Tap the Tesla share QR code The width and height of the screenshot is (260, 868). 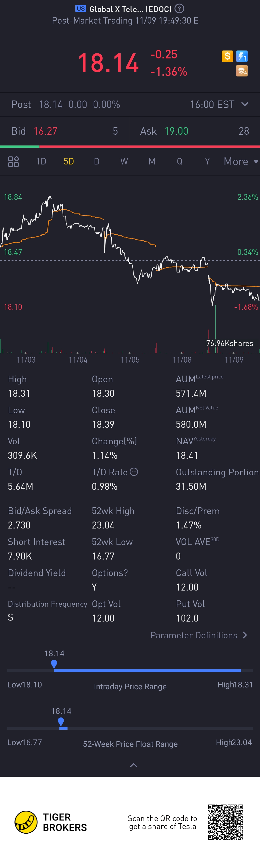(225, 822)
